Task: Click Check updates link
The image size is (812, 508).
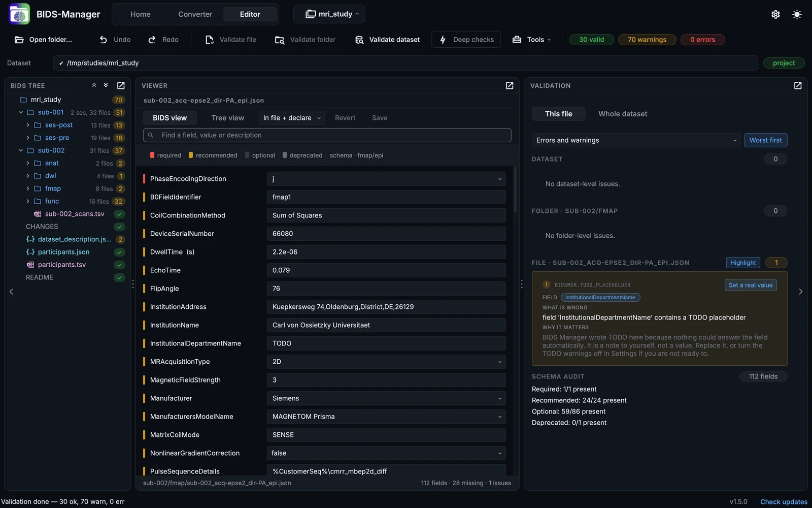Action: pos(784,501)
